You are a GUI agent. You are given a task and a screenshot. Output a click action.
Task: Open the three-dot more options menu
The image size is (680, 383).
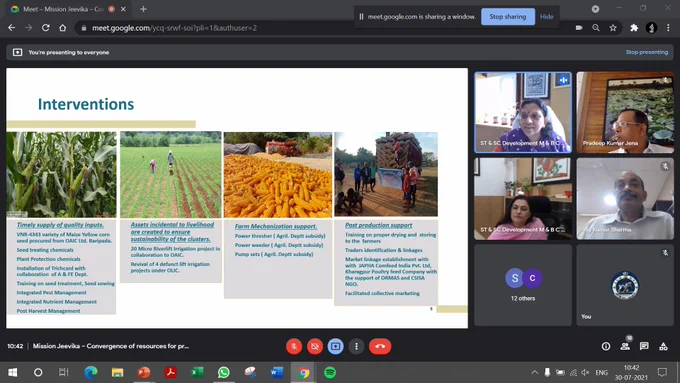point(356,346)
